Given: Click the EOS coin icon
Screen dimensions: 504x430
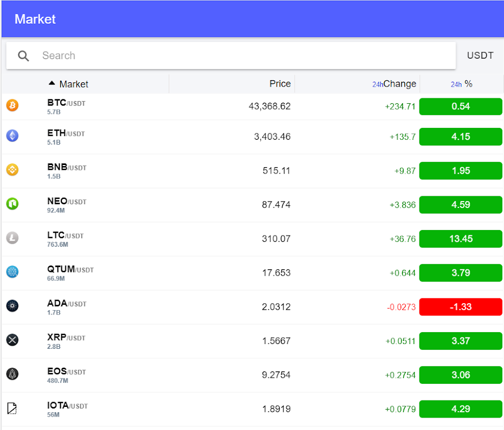Looking at the screenshot, I should point(12,374).
